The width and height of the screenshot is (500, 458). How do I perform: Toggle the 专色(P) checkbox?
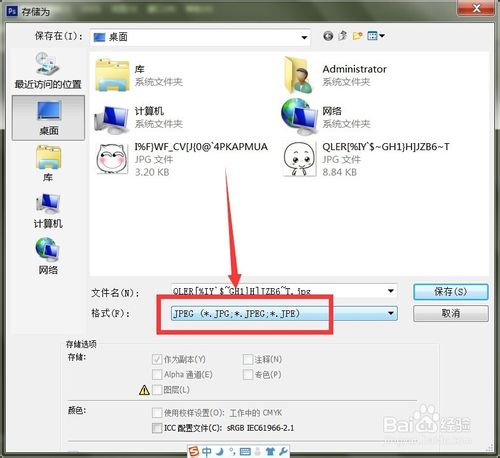click(x=248, y=374)
